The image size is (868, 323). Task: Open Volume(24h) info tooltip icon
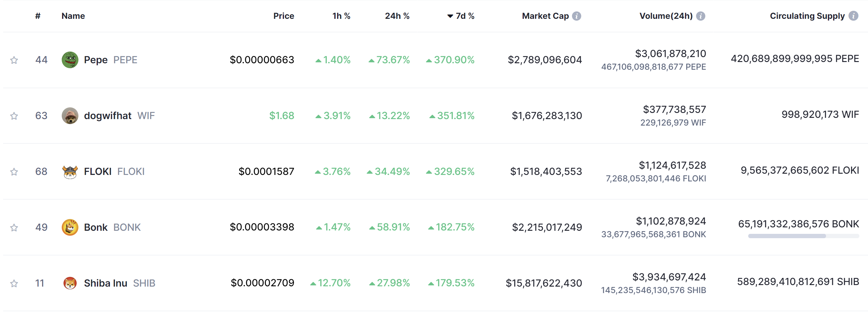[x=700, y=16]
